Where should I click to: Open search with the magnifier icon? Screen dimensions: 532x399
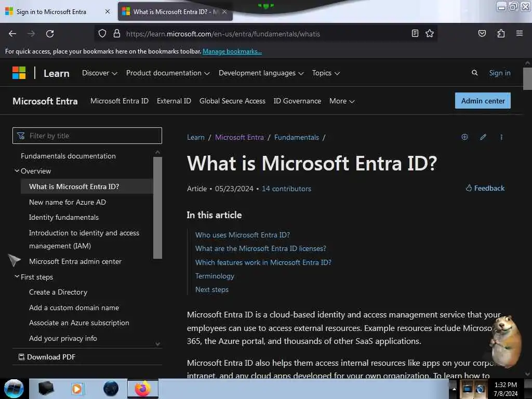click(474, 73)
